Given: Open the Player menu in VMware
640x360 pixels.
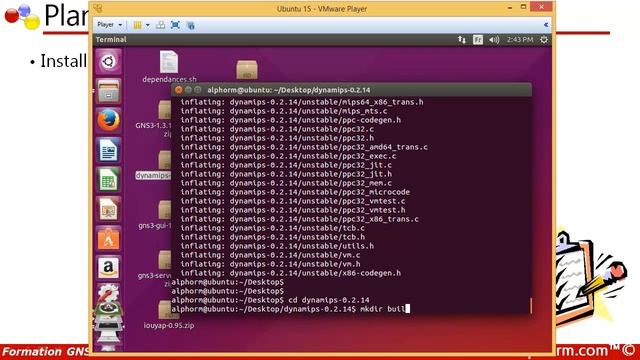Looking at the screenshot, I should point(109,25).
